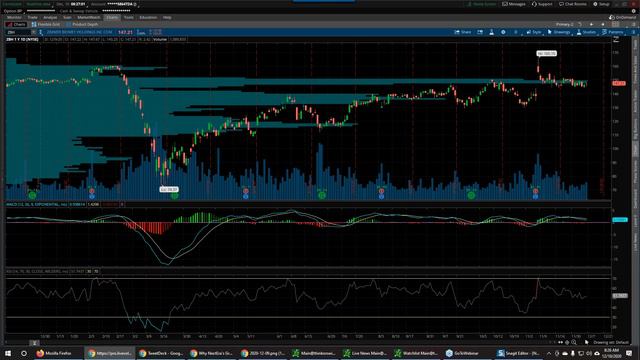The height and width of the screenshot is (360, 640).
Task: Open the Flexible Grid sub-tab
Action: pyautogui.click(x=46, y=24)
